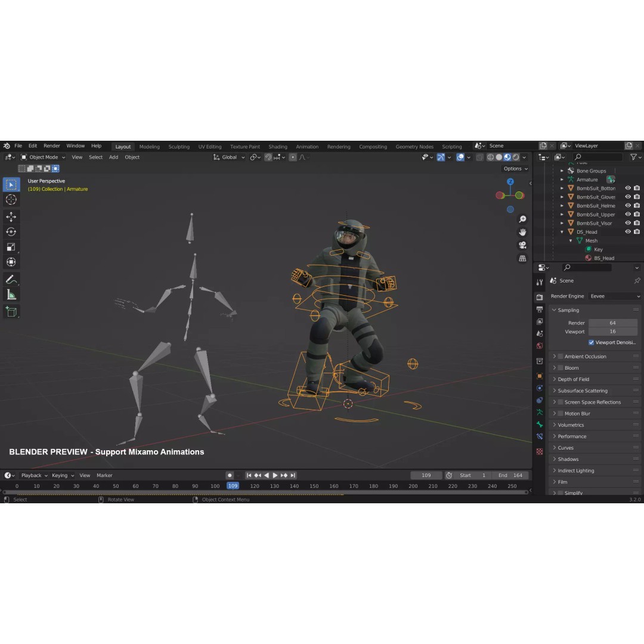Open the Bone properties tab
The image size is (644, 644).
point(540,425)
